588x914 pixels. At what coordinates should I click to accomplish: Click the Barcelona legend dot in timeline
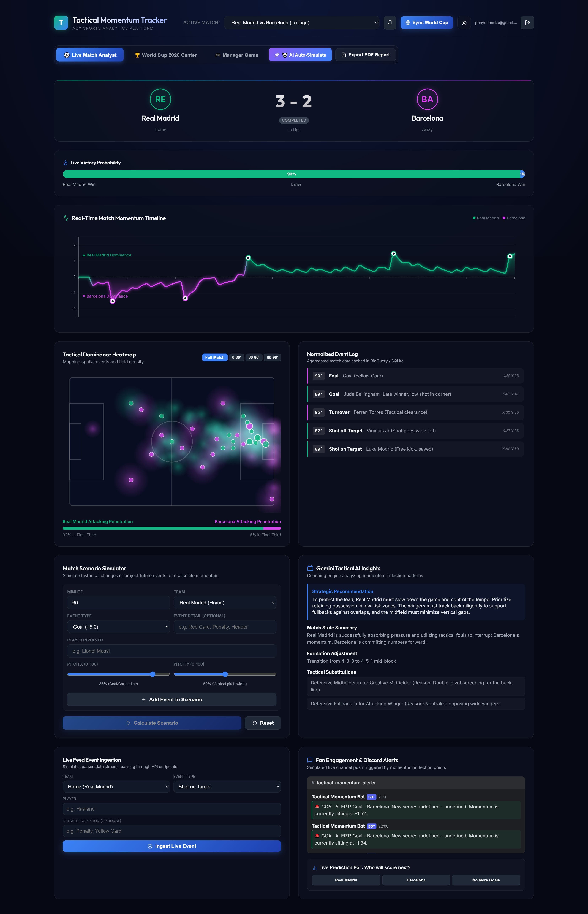pos(504,218)
